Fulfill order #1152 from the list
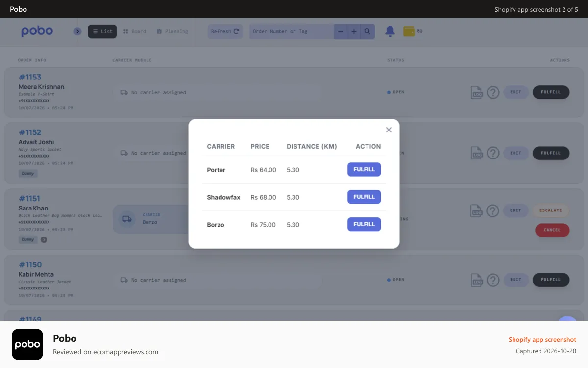 point(551,153)
